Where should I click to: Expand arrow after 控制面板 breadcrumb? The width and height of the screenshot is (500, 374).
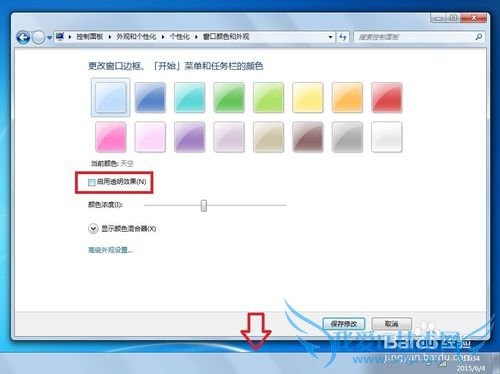[x=110, y=37]
